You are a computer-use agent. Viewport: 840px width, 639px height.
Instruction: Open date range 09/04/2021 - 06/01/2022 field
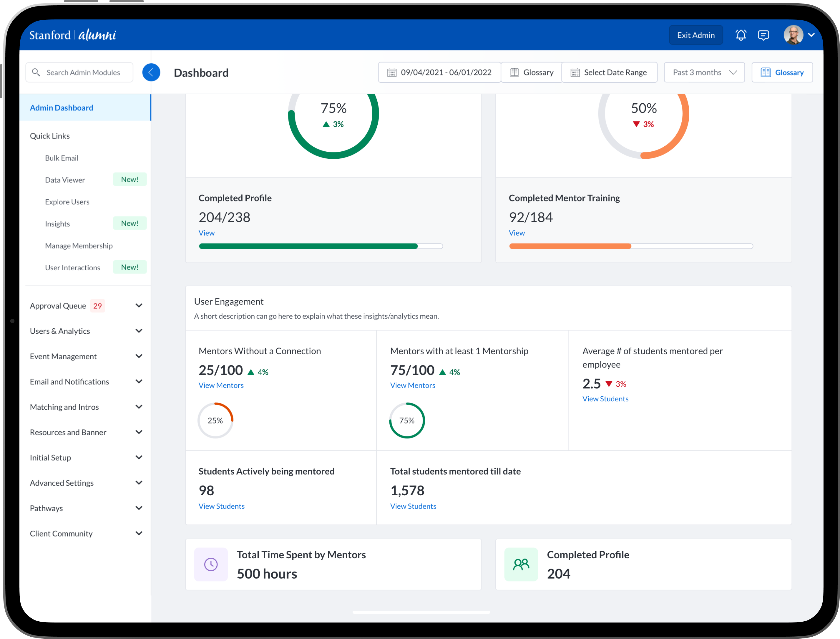pos(439,72)
